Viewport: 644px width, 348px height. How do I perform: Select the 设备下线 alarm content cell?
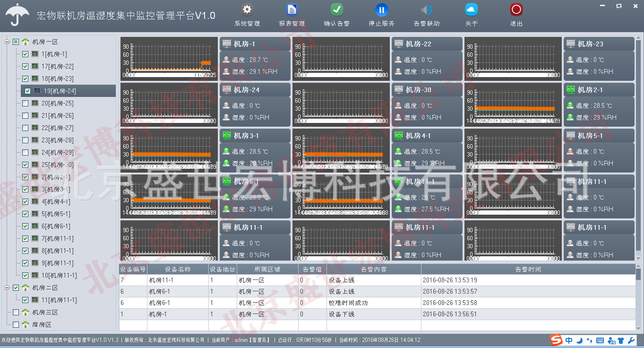click(374, 314)
